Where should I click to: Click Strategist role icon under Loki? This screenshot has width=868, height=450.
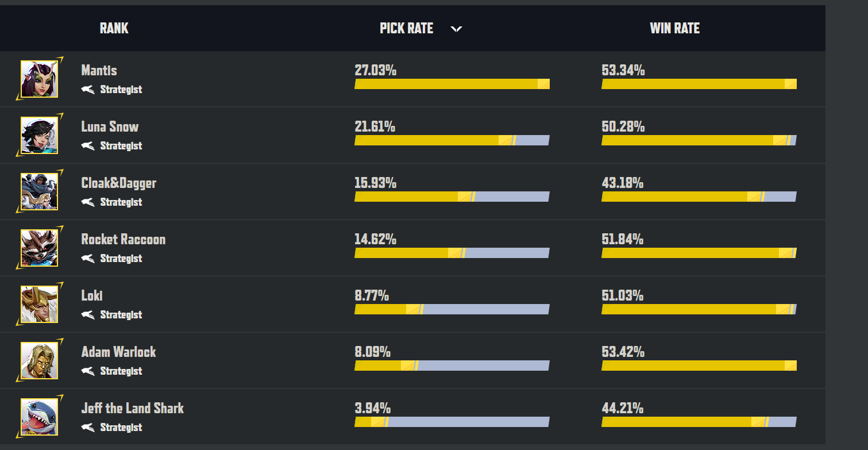[87, 314]
